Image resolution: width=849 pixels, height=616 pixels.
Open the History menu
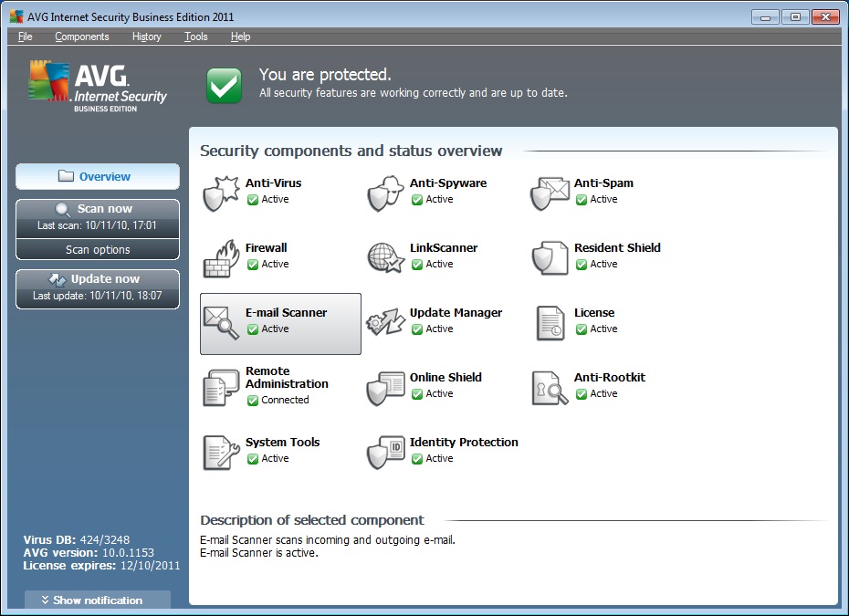tap(147, 37)
